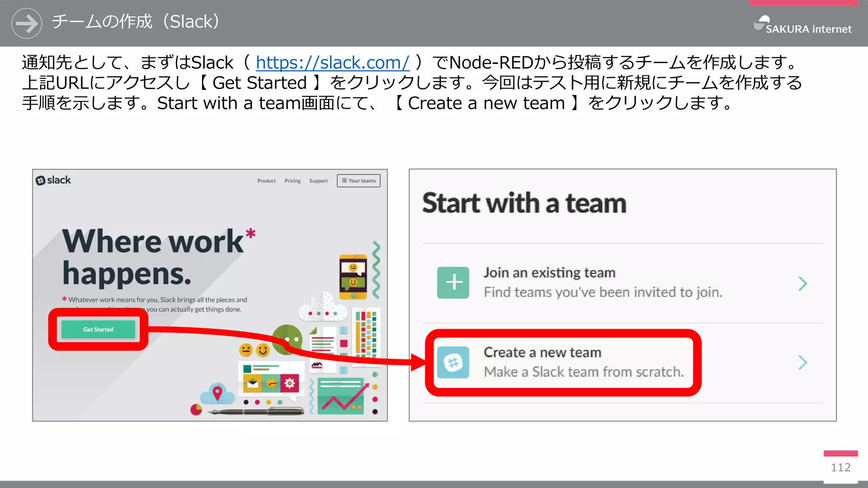Click Make a Slack team from scratch text
The width and height of the screenshot is (868, 488).
(x=584, y=372)
